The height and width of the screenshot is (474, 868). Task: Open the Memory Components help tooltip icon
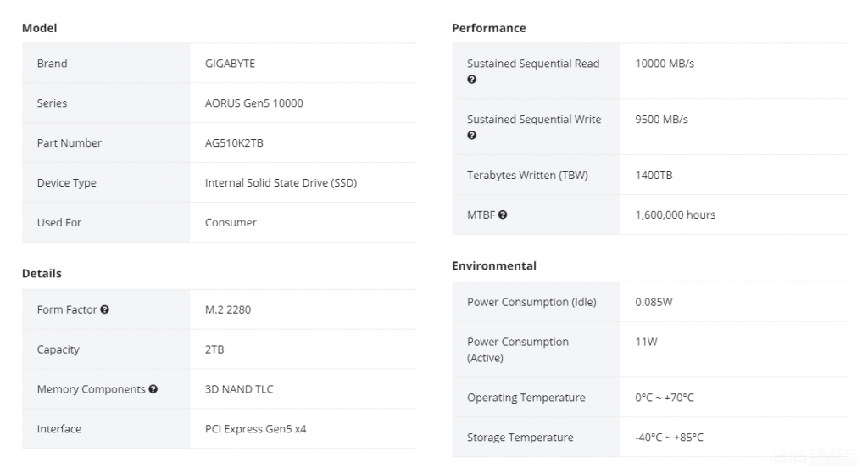(x=153, y=390)
